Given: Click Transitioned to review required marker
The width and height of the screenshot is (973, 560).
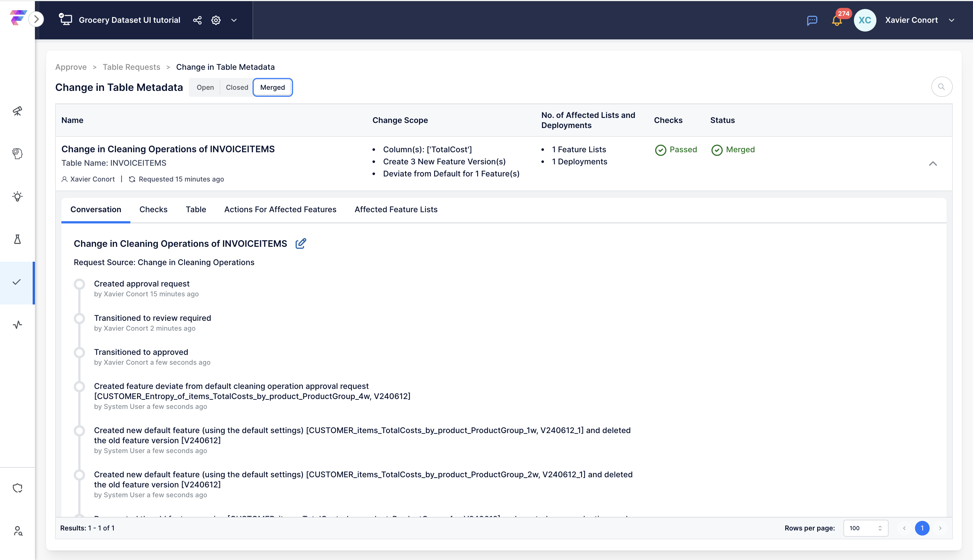Looking at the screenshot, I should 79,319.
